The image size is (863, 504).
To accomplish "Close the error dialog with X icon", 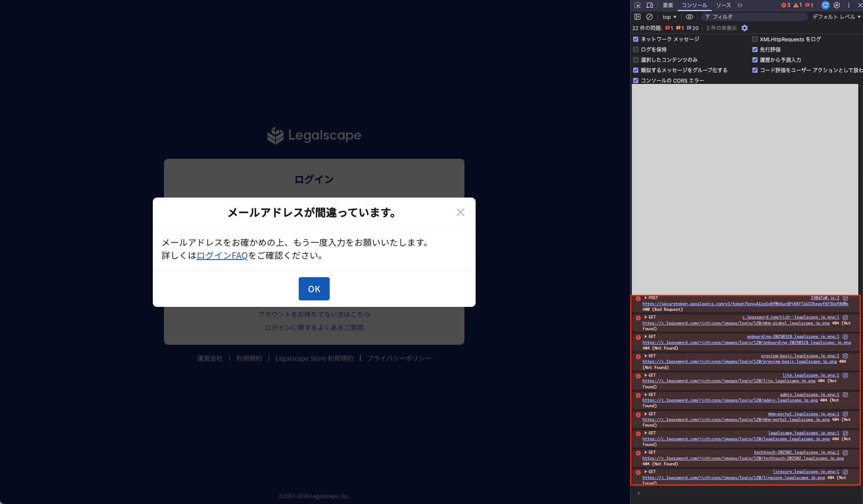I will (461, 212).
